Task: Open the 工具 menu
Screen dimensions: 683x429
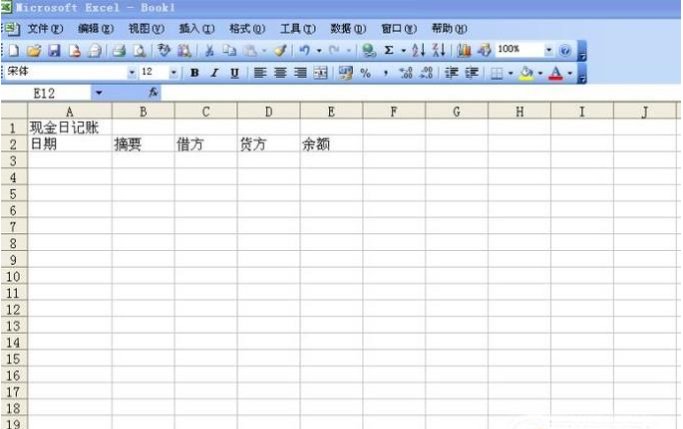Action: tap(298, 29)
